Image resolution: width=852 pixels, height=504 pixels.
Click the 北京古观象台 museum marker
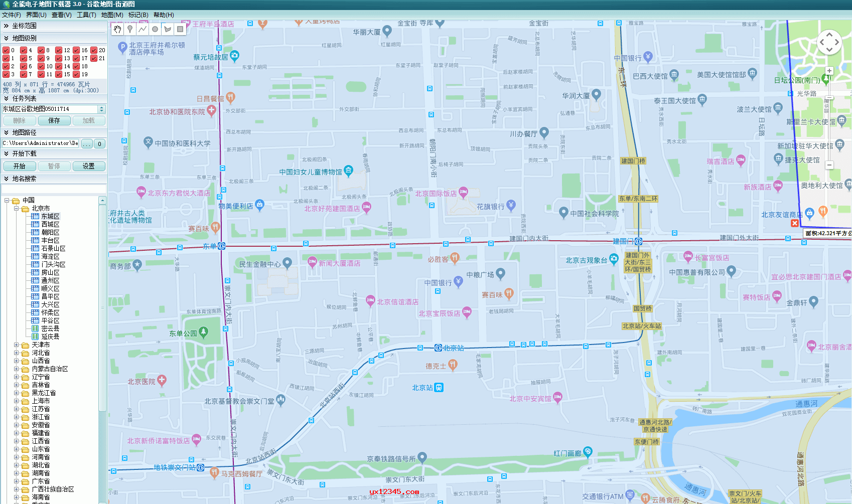pos(614,259)
